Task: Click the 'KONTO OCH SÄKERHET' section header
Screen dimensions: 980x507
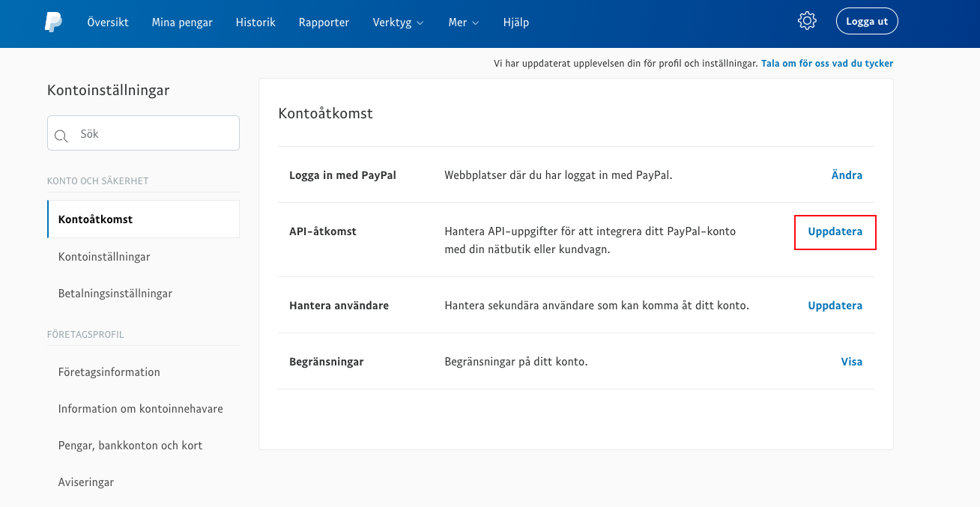Action: 98,181
